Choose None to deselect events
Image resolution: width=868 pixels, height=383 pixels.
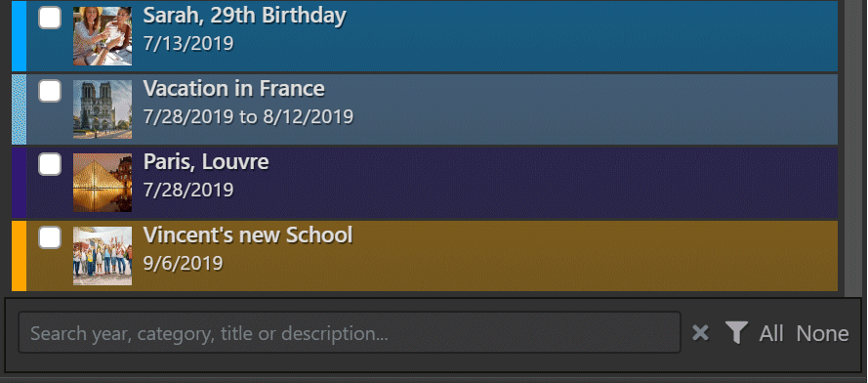pyautogui.click(x=822, y=334)
